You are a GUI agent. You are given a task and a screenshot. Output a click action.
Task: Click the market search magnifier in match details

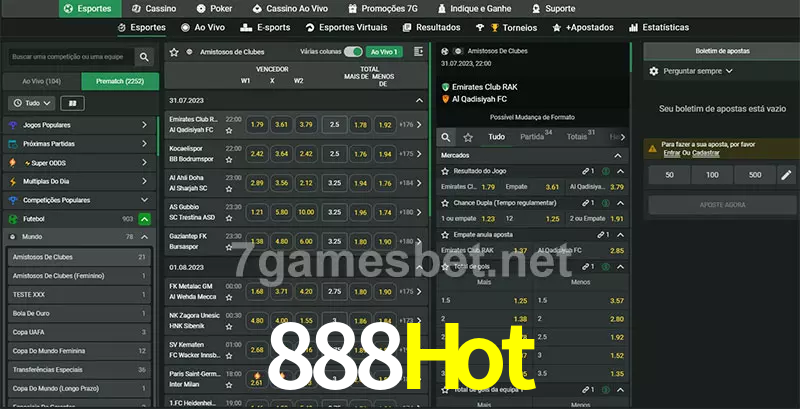447,137
